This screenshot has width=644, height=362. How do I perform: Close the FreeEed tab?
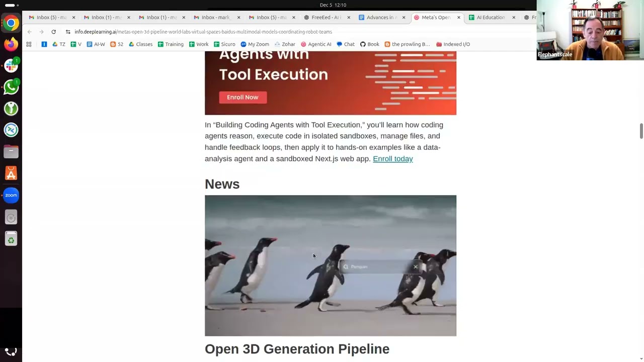[349, 17]
